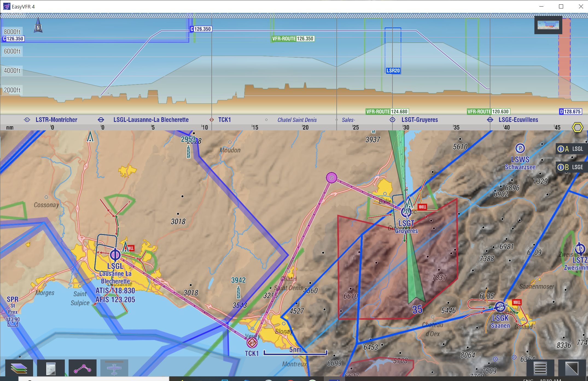Click the LSGL airport symbol
The image size is (588, 381).
coord(115,255)
